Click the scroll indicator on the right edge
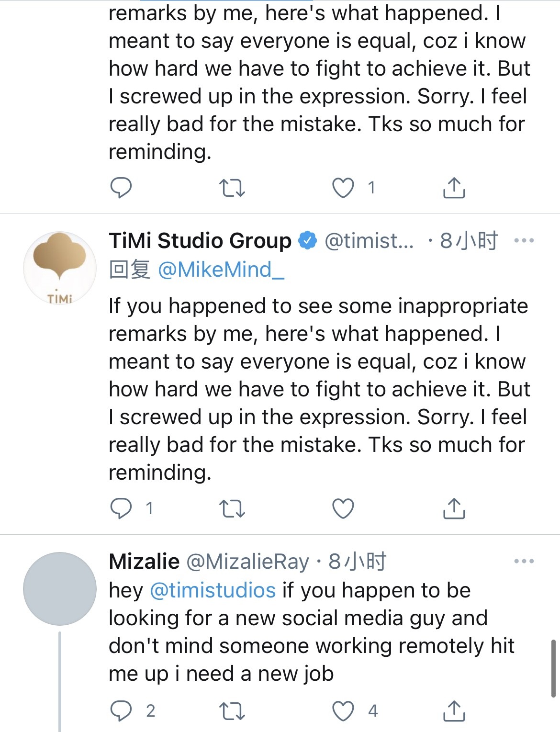Screen dimensions: 560x732 (553, 668)
